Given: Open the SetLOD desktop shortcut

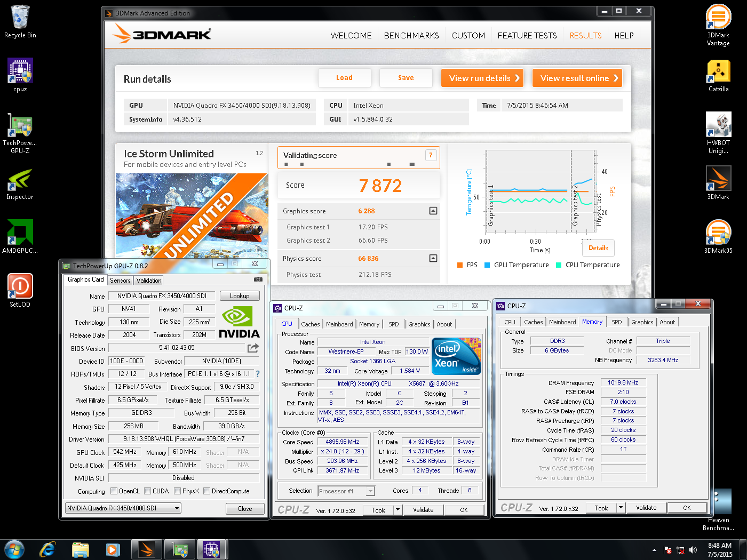Looking at the screenshot, I should 20,291.
